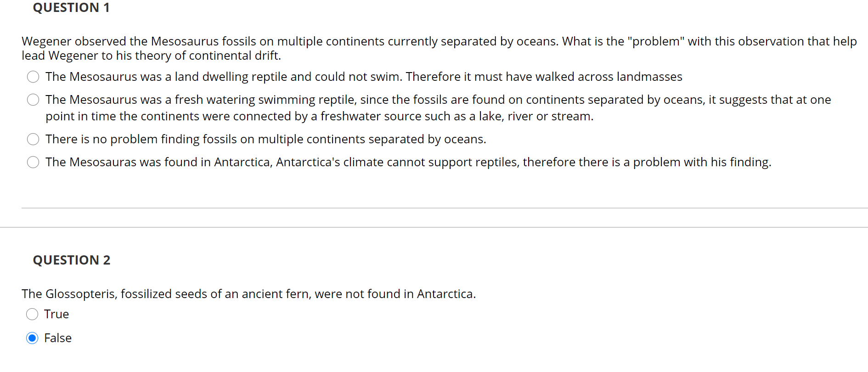868x372 pixels.
Task: Click the 'connected by a freshwater source' text line
Action: [x=320, y=116]
